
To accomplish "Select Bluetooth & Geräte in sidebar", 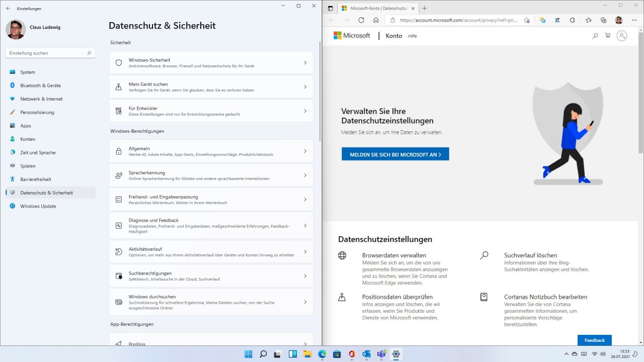I will click(50, 85).
